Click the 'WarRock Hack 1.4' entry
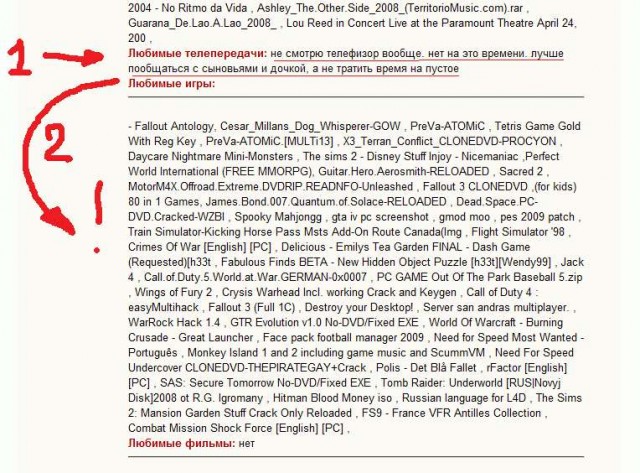The width and height of the screenshot is (640, 473). [x=174, y=322]
